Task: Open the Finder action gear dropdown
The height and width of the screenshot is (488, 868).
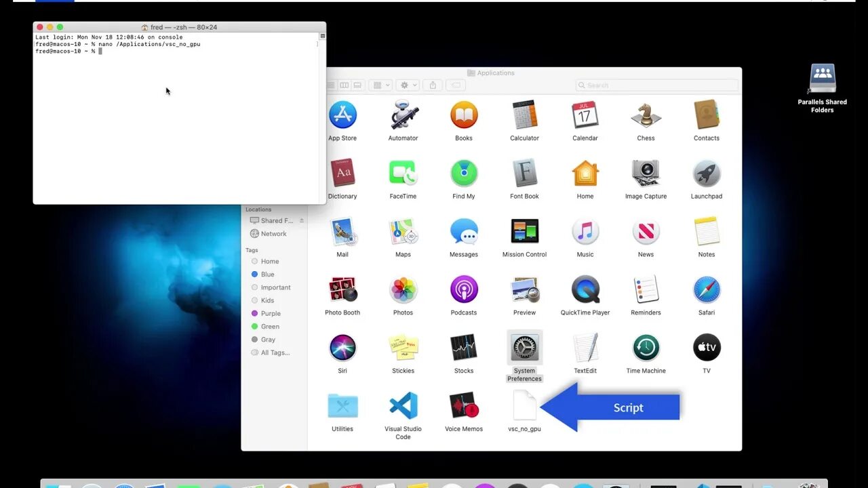Action: (408, 85)
